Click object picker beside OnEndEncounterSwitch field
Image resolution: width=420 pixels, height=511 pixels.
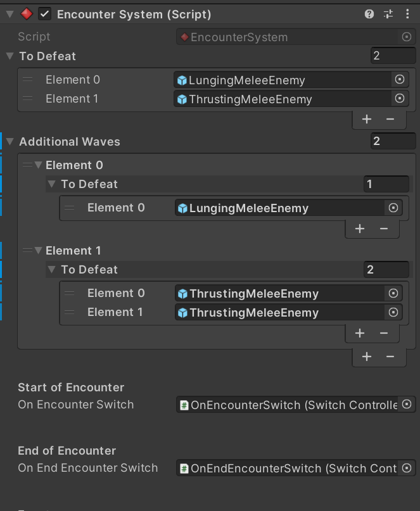(407, 468)
